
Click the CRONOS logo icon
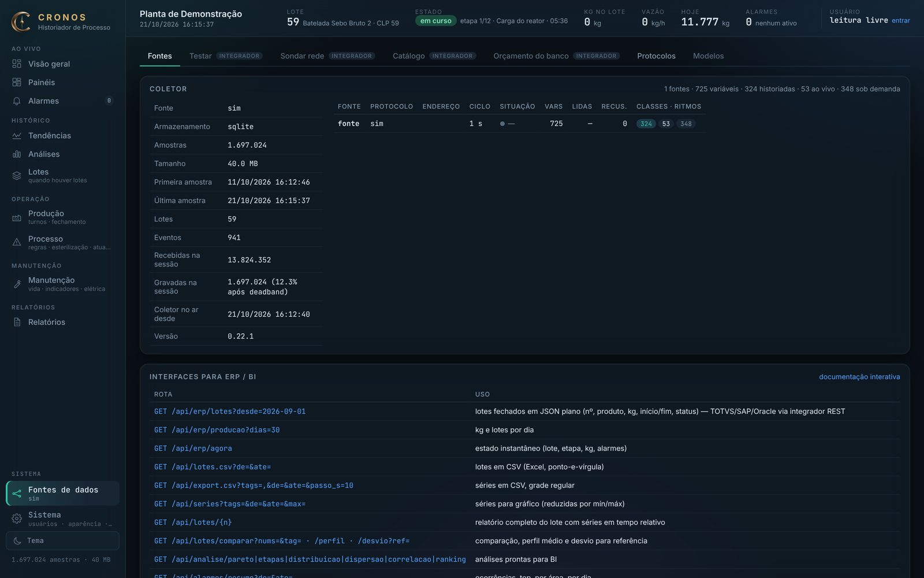pos(21,21)
